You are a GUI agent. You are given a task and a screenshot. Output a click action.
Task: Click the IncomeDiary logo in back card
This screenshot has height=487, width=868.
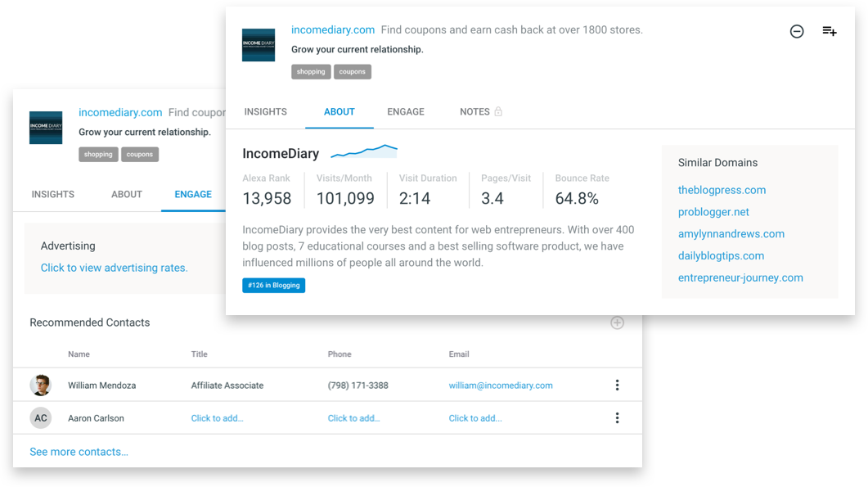[46, 128]
